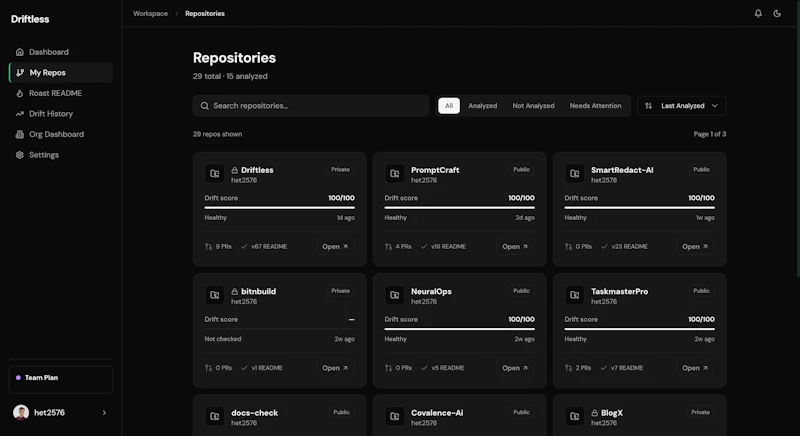The image size is (800, 436).
Task: Focus the Search repositories input
Action: tap(311, 106)
